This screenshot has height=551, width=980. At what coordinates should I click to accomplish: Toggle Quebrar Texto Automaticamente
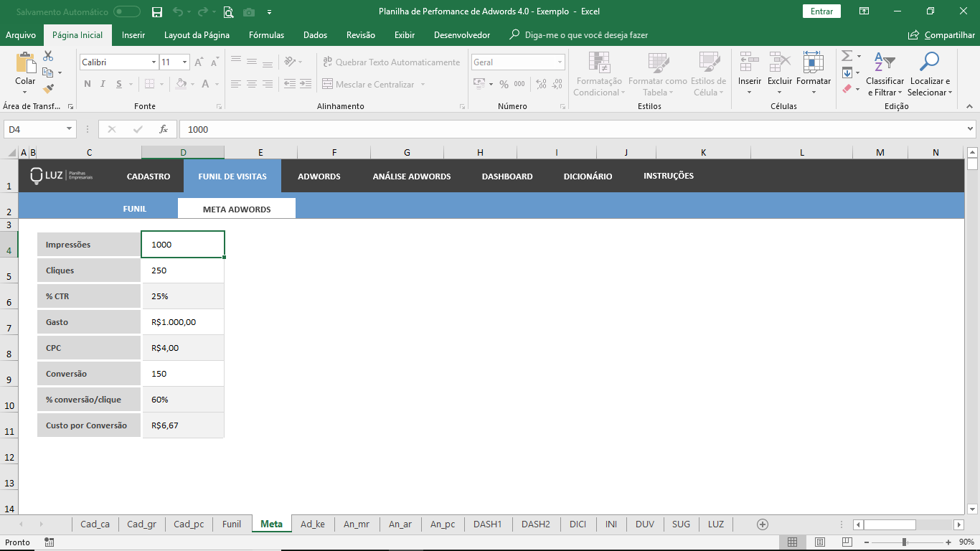(391, 62)
